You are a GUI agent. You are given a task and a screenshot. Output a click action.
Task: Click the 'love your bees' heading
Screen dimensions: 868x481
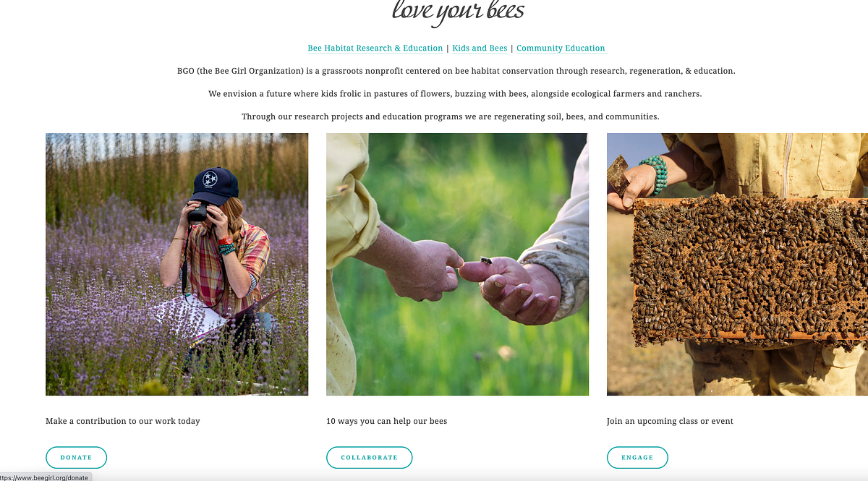pyautogui.click(x=458, y=12)
